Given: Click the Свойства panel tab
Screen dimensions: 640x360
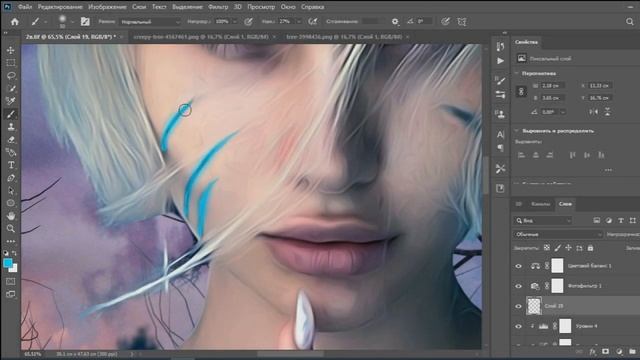Looking at the screenshot, I should coord(526,42).
